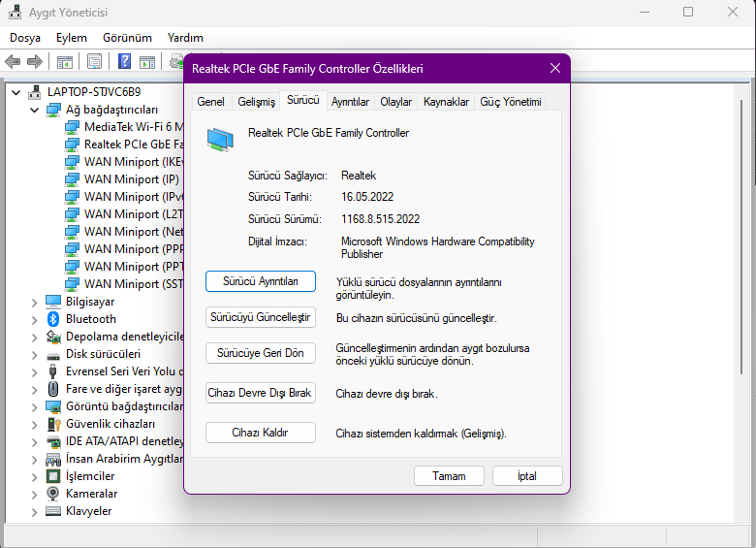The image size is (756, 548).
Task: Click the Device Manager title bar icon
Action: click(x=15, y=12)
